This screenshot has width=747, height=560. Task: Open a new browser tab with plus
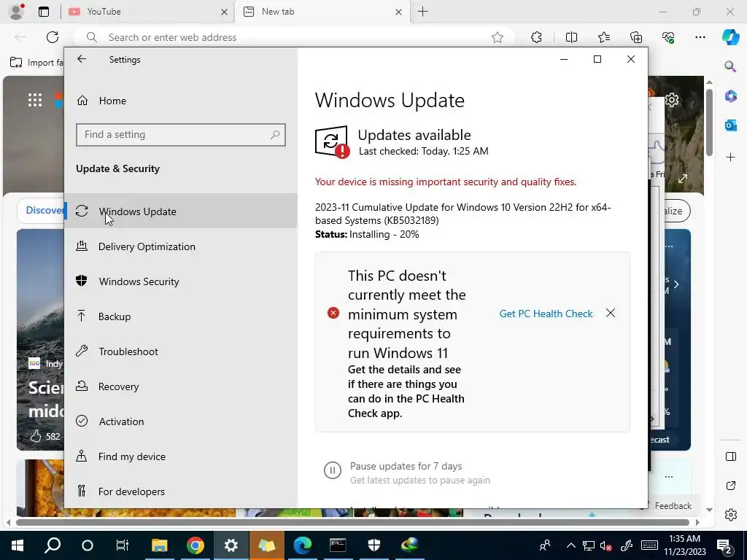[422, 12]
